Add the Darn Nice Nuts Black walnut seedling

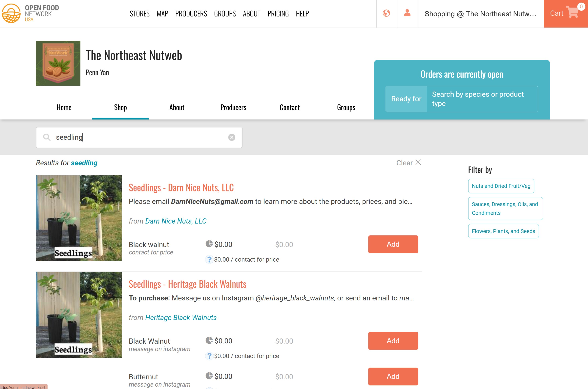[x=393, y=244]
